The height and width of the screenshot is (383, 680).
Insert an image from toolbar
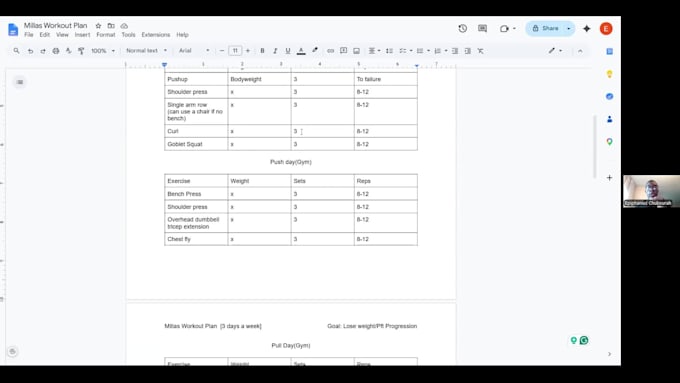click(356, 51)
